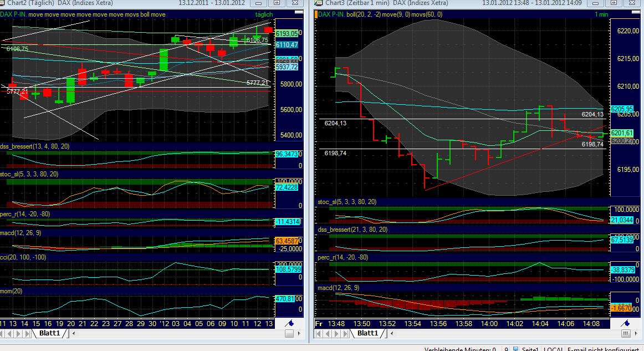Click the "LOCAL" entry in the status bar

(x=554, y=349)
